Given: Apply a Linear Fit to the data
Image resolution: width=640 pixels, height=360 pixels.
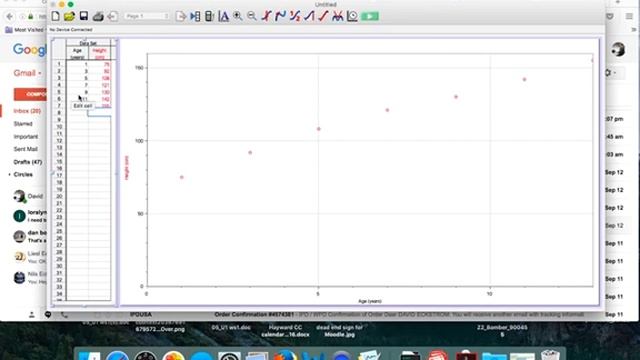Looking at the screenshot, I should click(323, 16).
